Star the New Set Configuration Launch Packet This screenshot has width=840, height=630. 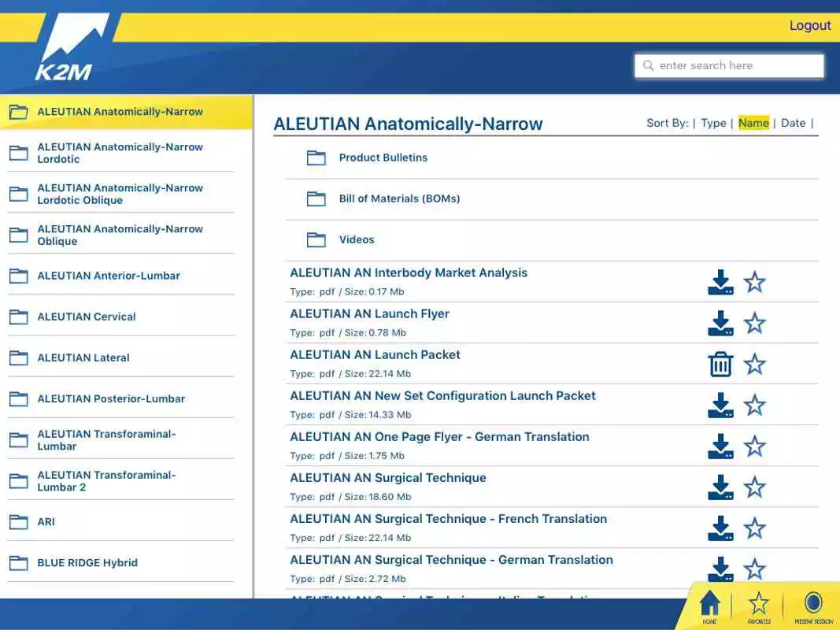[754, 406]
